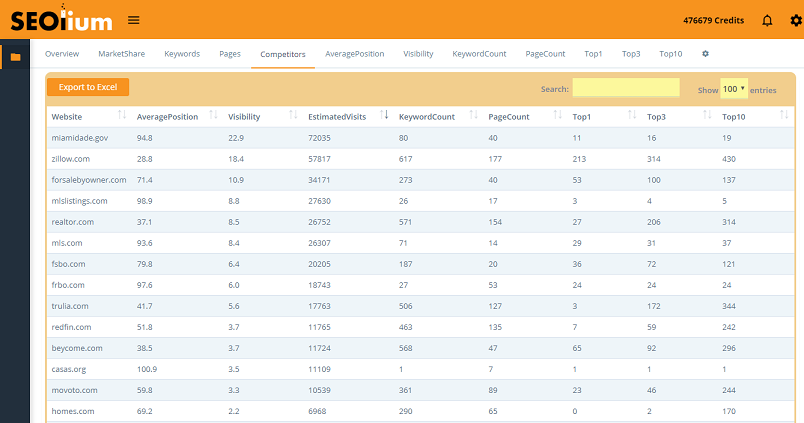Sort by AveragePosition column arrows
The width and height of the screenshot is (804, 423).
click(213, 115)
